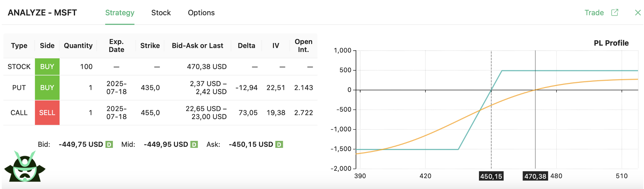This screenshot has height=189, width=644.
Task: Toggle the PUT row BUY side
Action: tap(47, 88)
